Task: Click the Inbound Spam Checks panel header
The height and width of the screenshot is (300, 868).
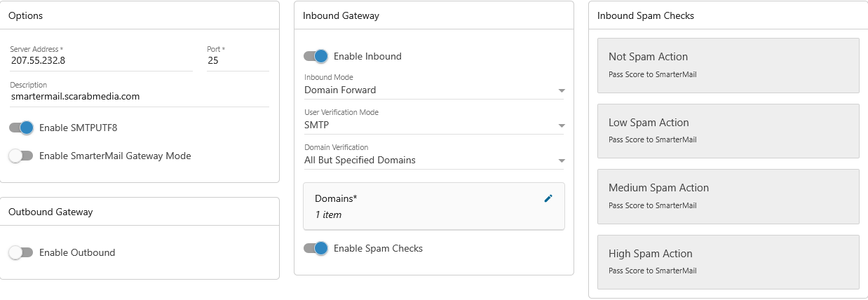Action: [728, 15]
